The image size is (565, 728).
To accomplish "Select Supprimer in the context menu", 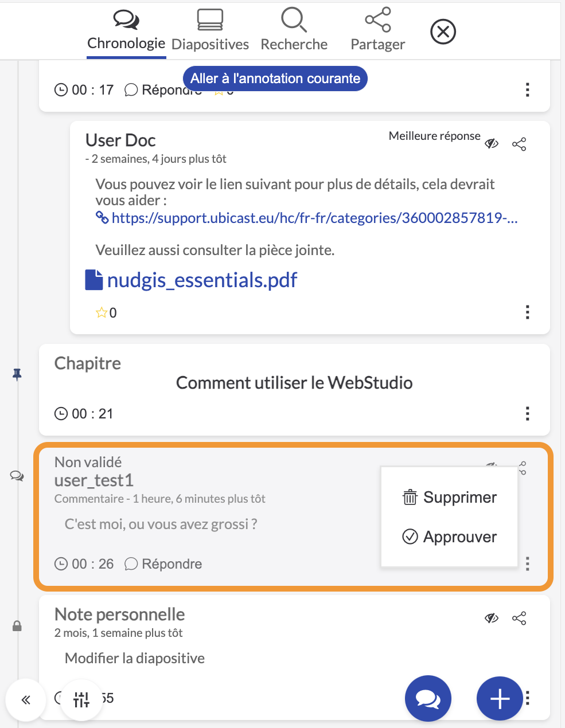I will coord(450,497).
